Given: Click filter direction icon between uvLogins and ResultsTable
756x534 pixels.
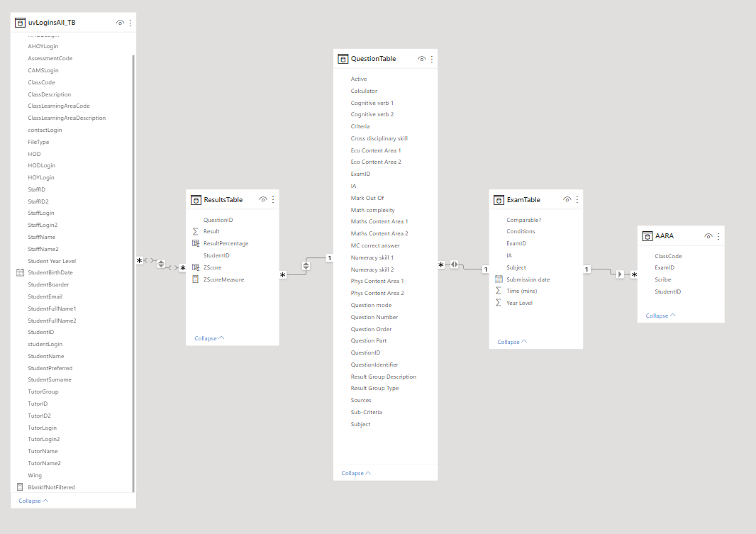Looking at the screenshot, I should pos(161,264).
